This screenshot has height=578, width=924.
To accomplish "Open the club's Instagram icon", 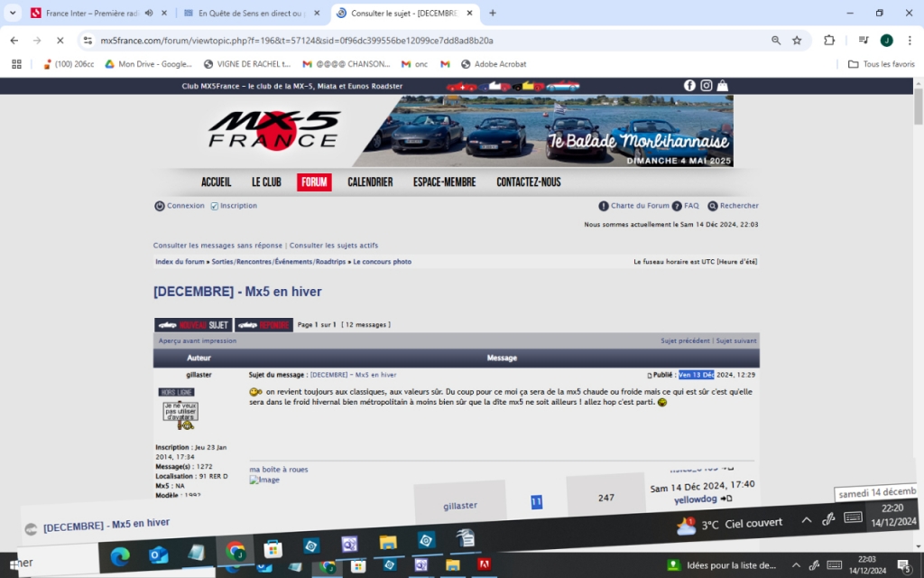I will pyautogui.click(x=706, y=86).
